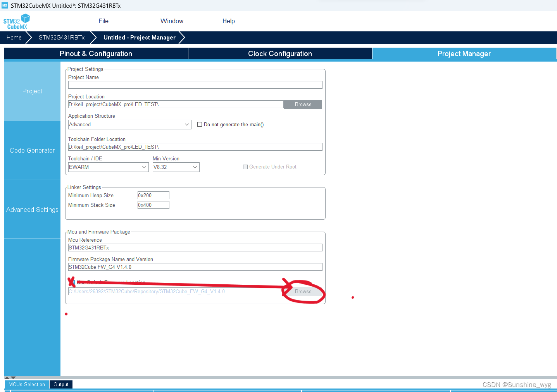Screen dimensions: 557x392
Task: Click the Project Settings group label
Action: (x=85, y=69)
